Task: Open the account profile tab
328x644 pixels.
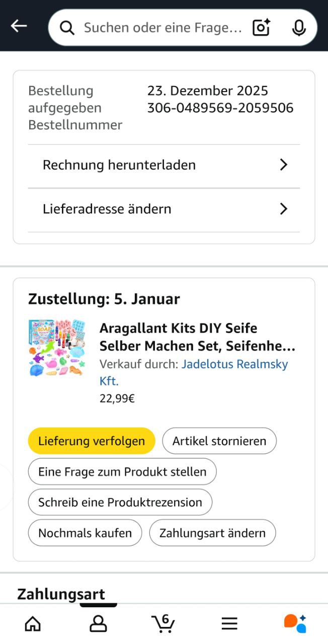Action: [98, 624]
